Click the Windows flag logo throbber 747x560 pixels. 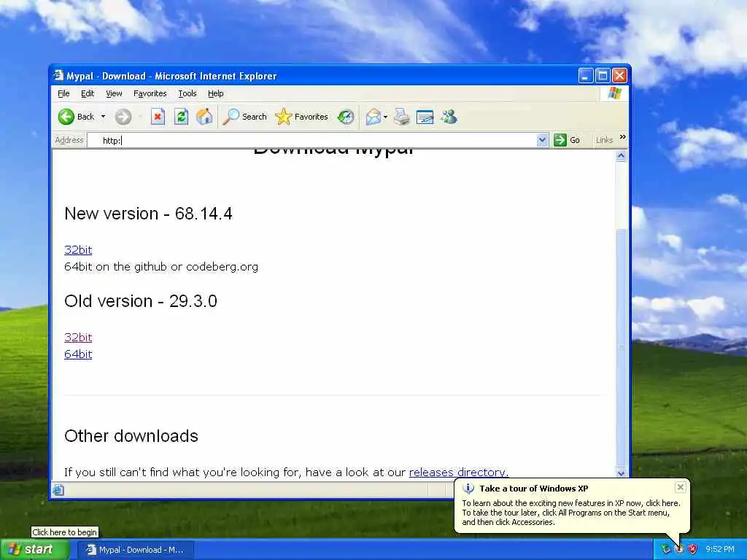tap(614, 93)
